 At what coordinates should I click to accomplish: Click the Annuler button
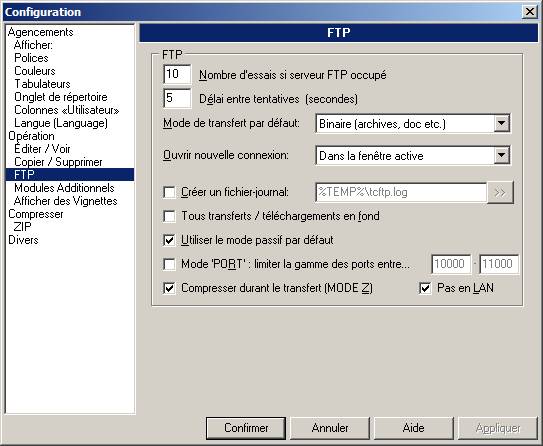pyautogui.click(x=330, y=428)
